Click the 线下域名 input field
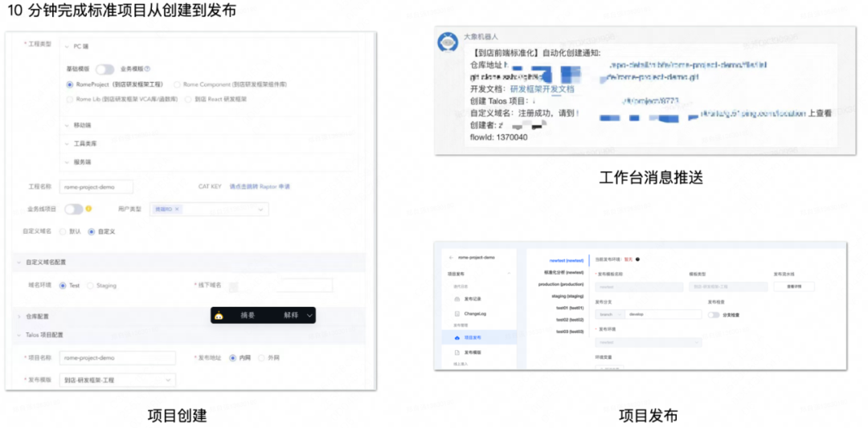The height and width of the screenshot is (428, 868). 280,285
